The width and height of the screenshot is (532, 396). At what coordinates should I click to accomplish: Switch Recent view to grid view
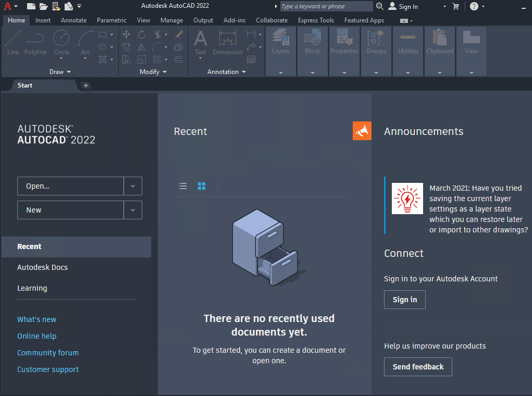[x=202, y=186]
